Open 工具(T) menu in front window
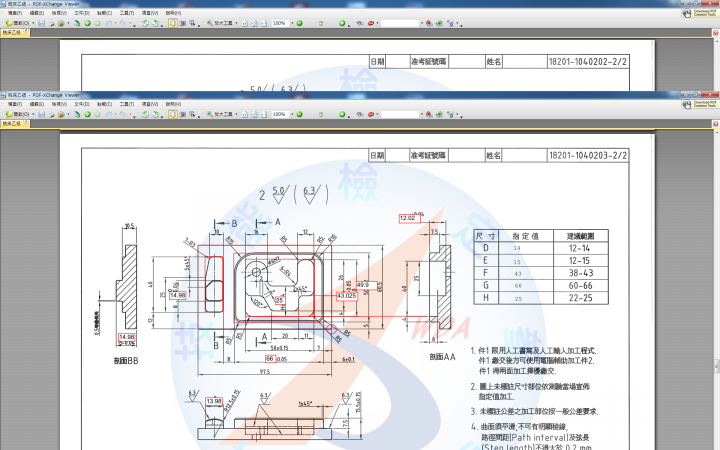The image size is (720, 450). [127, 104]
